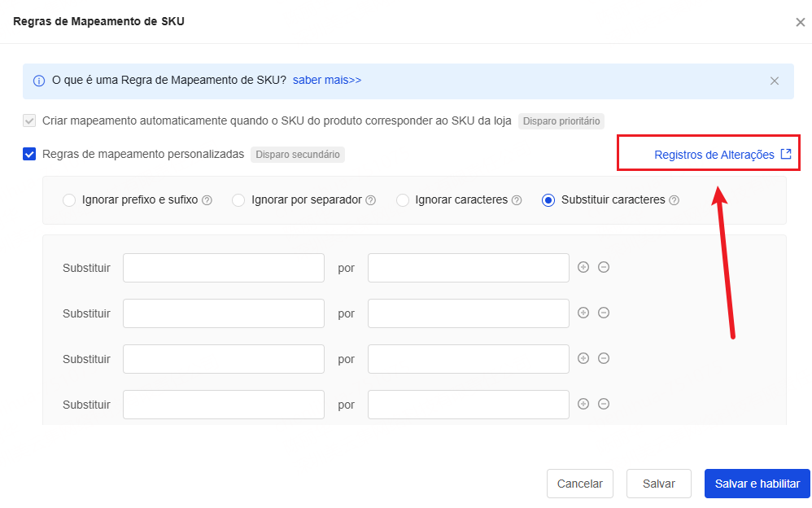
Task: Click help icon beside Ignorar caracteres
Action: (517, 200)
